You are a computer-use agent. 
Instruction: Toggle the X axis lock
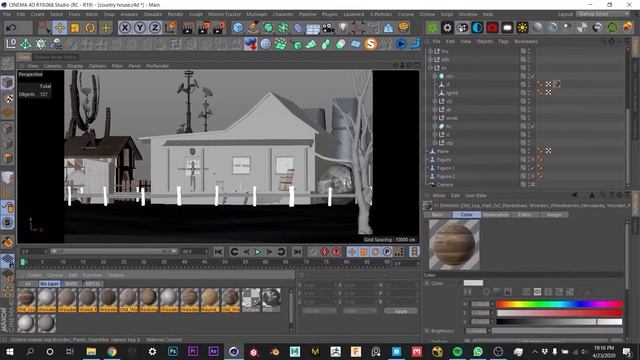pyautogui.click(x=125, y=28)
